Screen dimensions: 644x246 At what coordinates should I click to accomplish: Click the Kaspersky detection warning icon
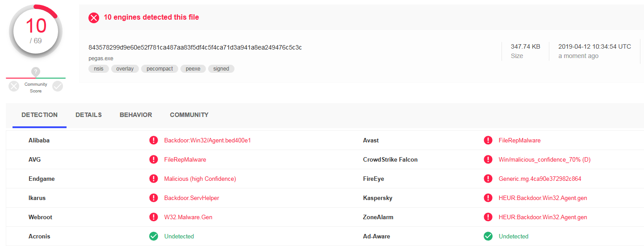pyautogui.click(x=488, y=198)
